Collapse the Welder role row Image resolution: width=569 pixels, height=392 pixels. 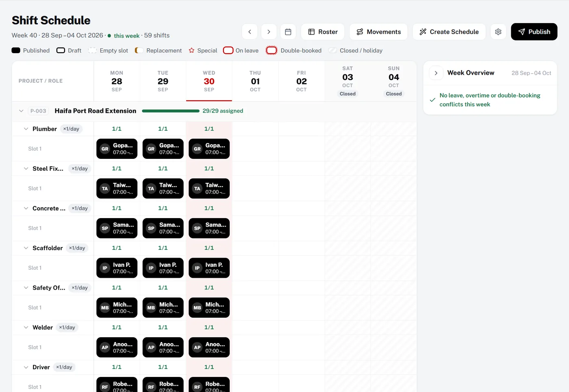coord(26,327)
